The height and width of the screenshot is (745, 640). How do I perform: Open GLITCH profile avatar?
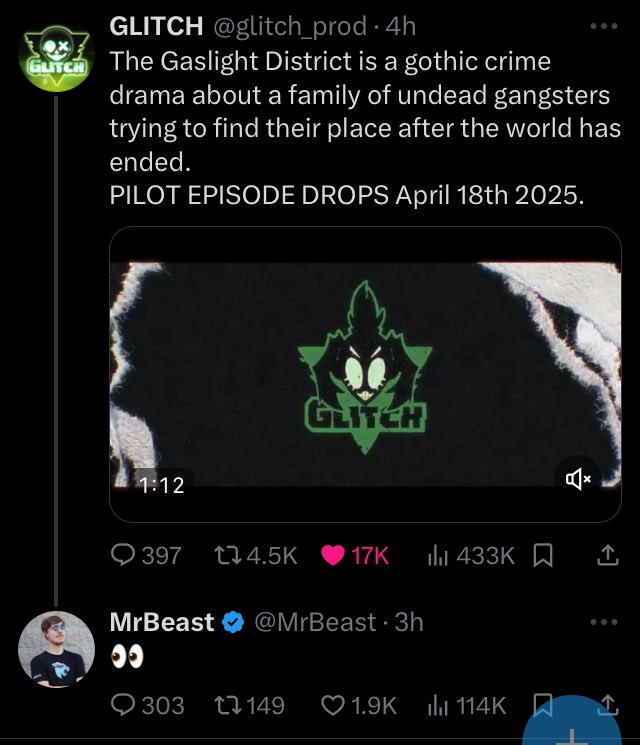click(56, 58)
